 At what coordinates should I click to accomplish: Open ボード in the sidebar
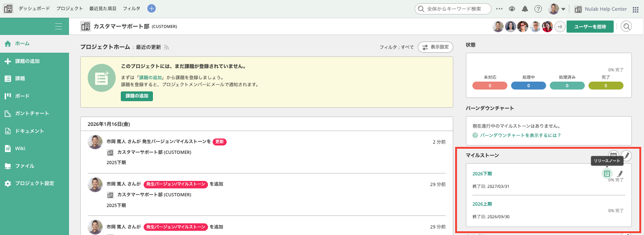pyautogui.click(x=35, y=96)
